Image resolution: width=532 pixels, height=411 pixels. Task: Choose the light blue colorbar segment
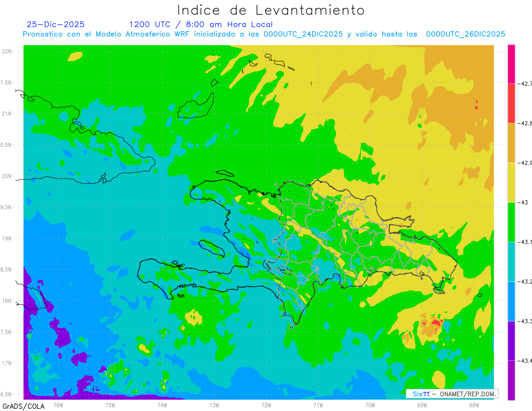(511, 301)
